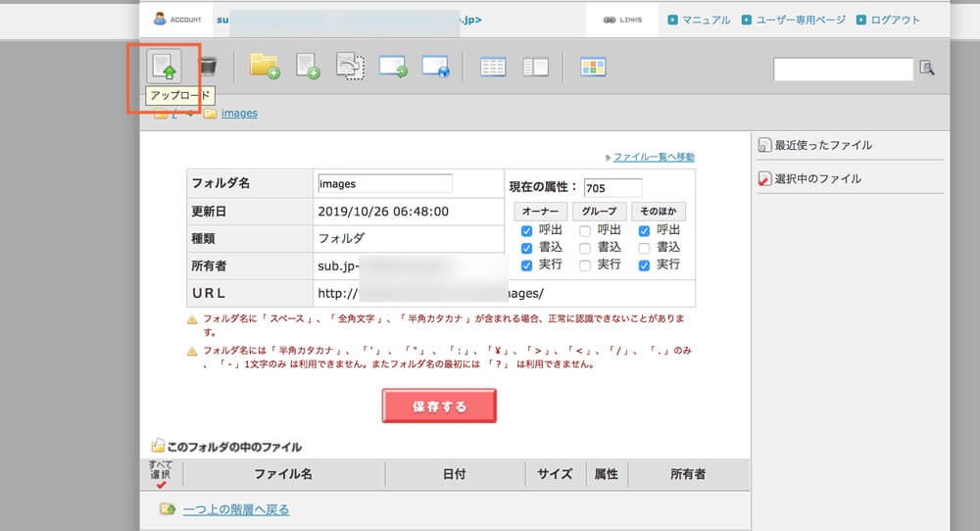Switch to thumbnail grid view icon
The width and height of the screenshot is (980, 531).
point(593,67)
